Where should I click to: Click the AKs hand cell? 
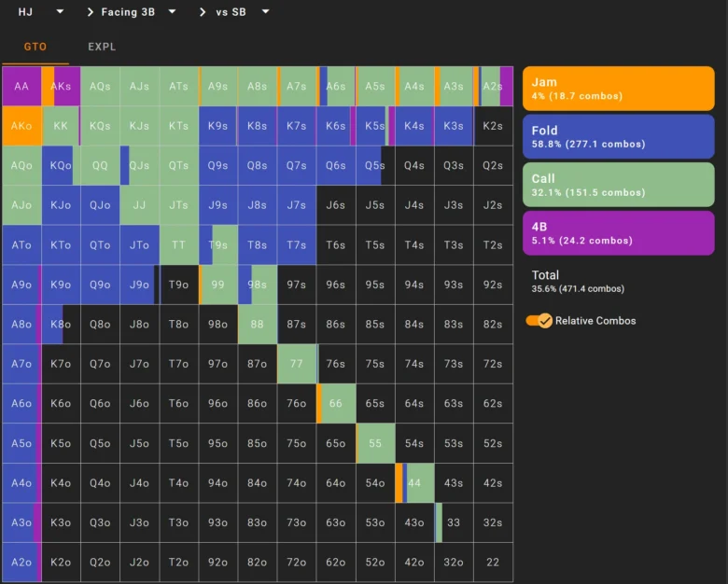[x=61, y=87]
